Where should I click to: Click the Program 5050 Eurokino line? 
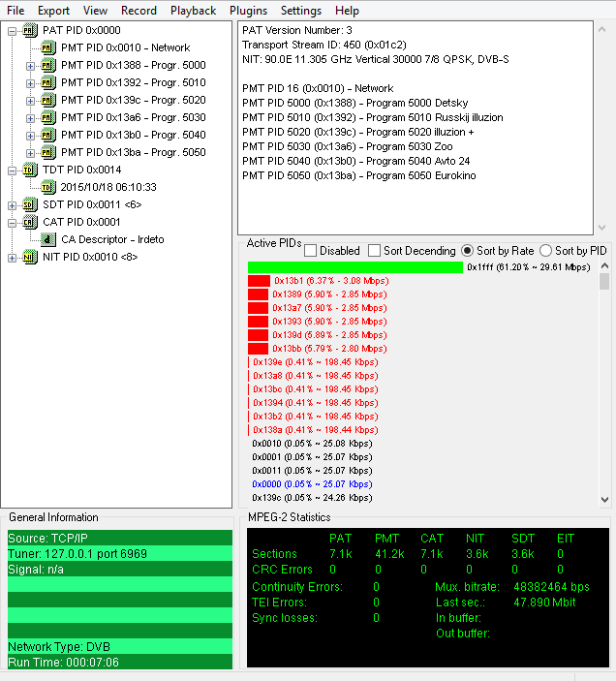[x=359, y=175]
